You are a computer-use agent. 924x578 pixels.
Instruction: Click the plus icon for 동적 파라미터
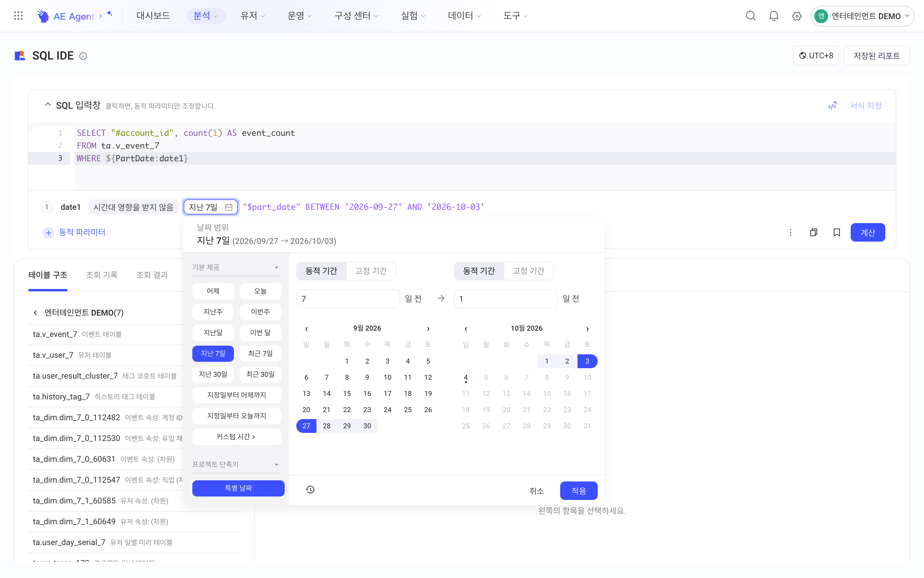pos(48,233)
